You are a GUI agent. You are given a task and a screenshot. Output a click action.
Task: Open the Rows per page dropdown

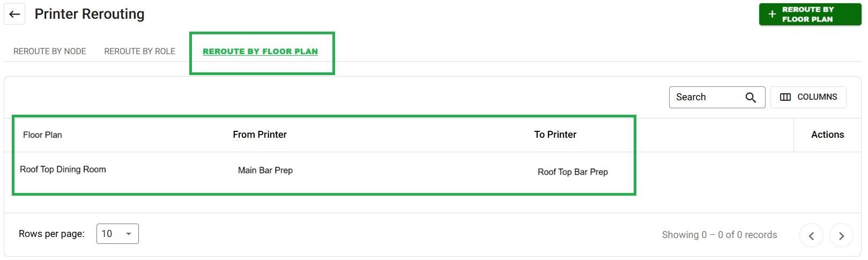(117, 234)
